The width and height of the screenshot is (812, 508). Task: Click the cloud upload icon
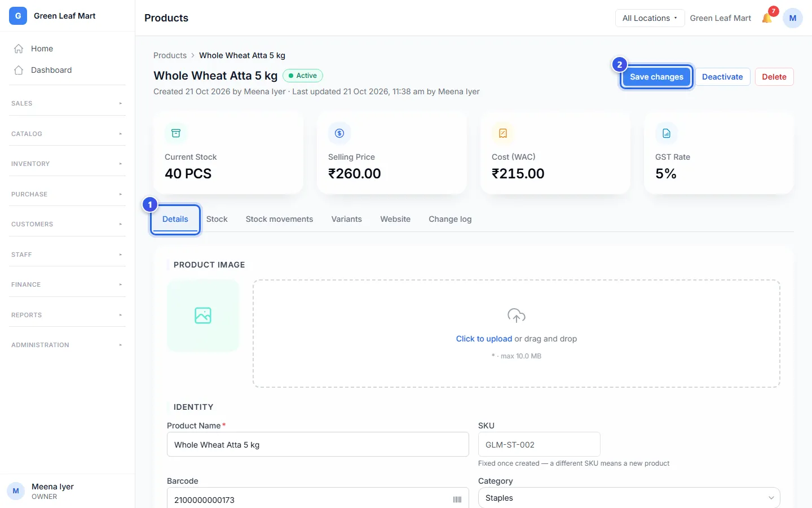[517, 316]
